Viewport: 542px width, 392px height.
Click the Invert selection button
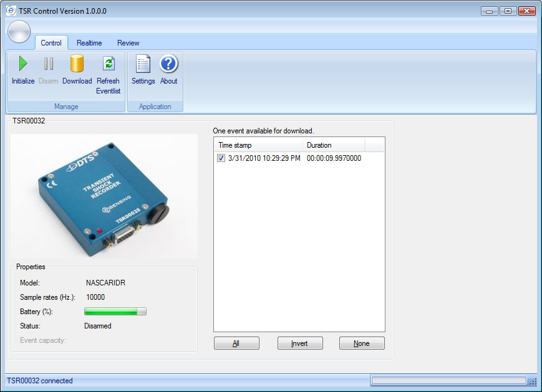pyautogui.click(x=300, y=343)
